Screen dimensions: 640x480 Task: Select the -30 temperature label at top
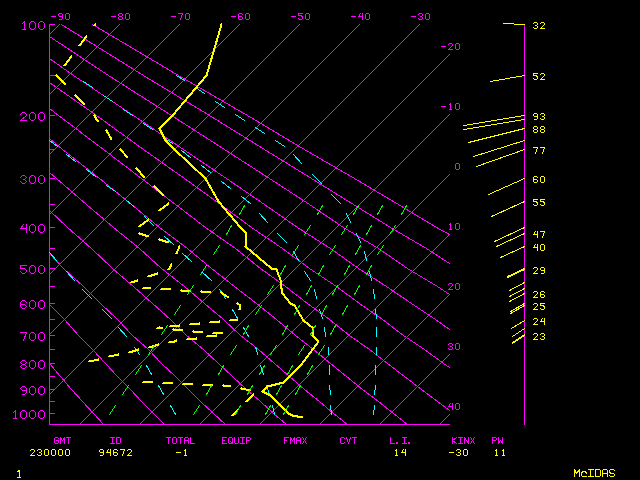(420, 16)
